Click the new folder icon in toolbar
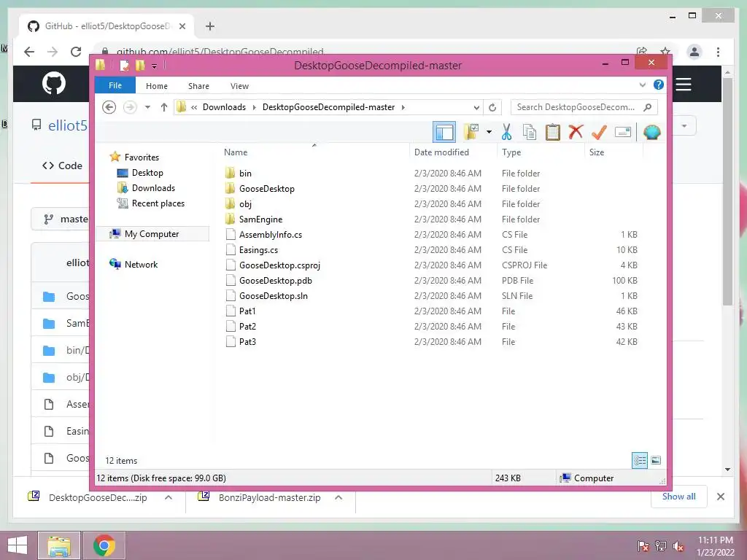 [x=471, y=132]
